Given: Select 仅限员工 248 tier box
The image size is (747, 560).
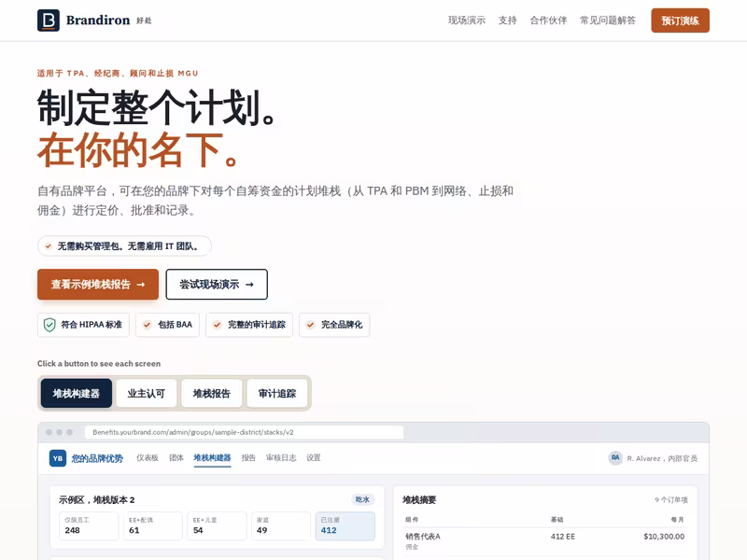Looking at the screenshot, I should [89, 525].
